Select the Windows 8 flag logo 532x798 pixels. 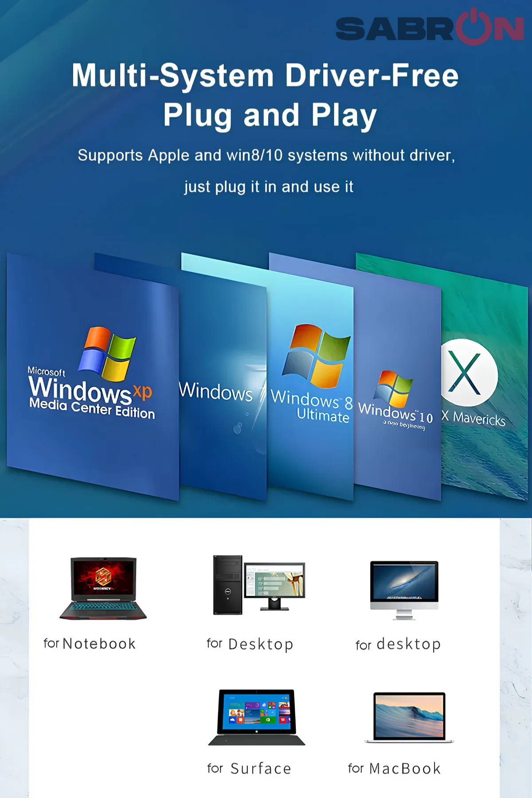tap(316, 356)
